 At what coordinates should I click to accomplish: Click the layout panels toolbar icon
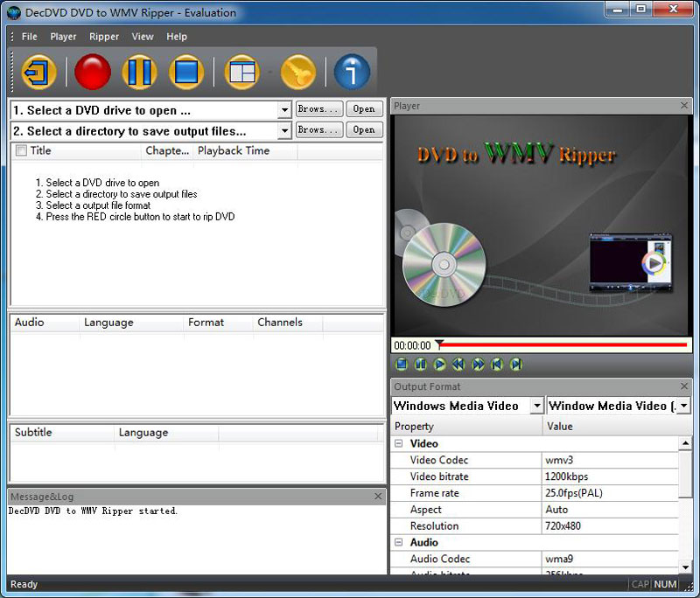[x=242, y=72]
